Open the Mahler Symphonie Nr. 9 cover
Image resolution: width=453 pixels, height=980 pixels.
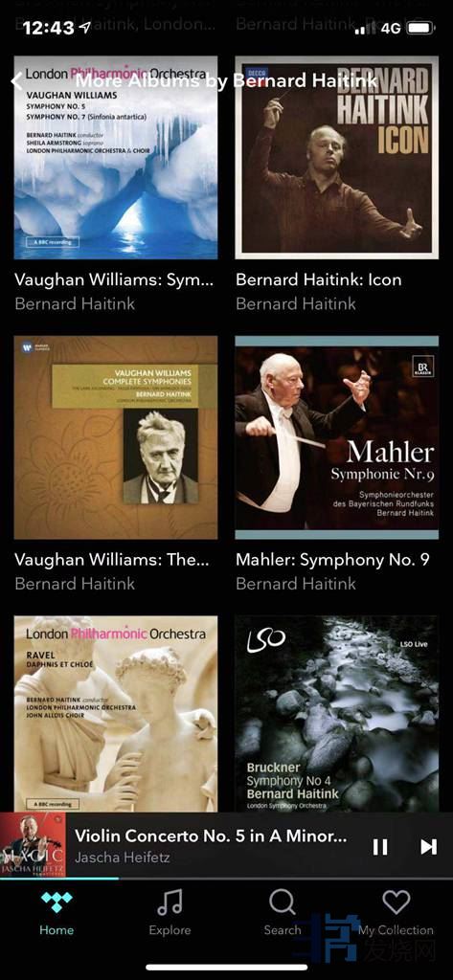click(336, 437)
